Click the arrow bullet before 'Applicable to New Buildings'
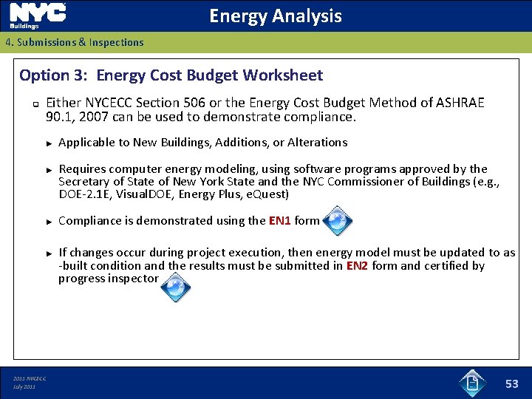532x399 pixels. pyautogui.click(x=50, y=144)
